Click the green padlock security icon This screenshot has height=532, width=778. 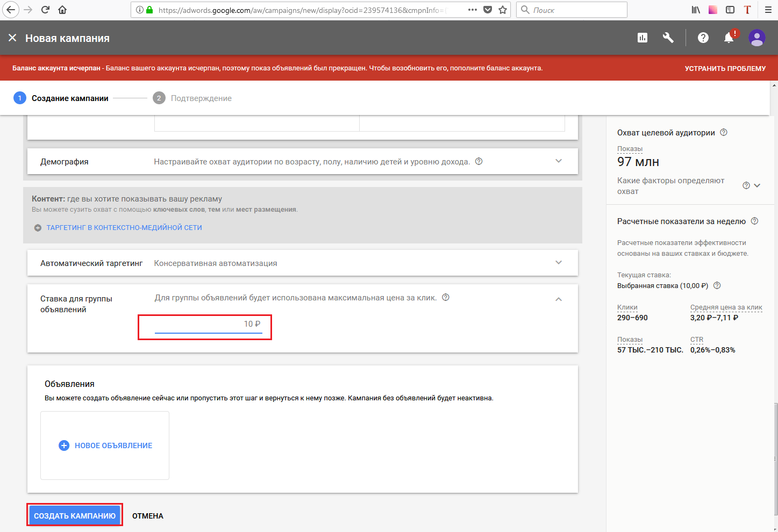pyautogui.click(x=149, y=10)
